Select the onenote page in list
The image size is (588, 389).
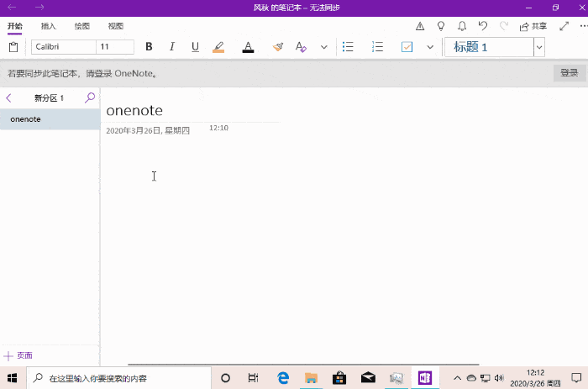tap(50, 119)
